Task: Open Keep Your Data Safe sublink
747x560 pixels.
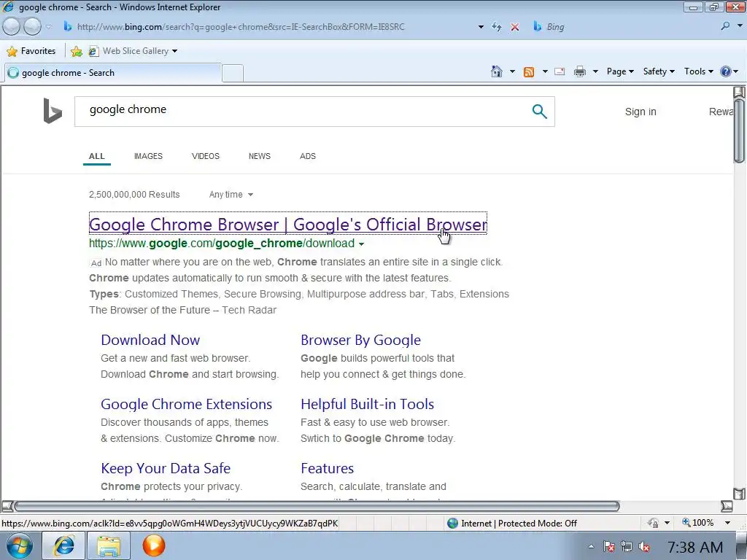Action: (166, 469)
